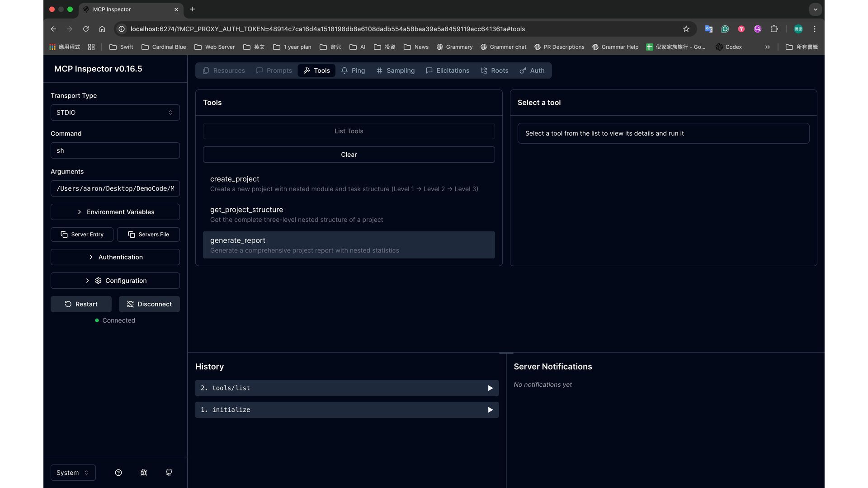Bookmark this page with the star icon

pyautogui.click(x=686, y=29)
